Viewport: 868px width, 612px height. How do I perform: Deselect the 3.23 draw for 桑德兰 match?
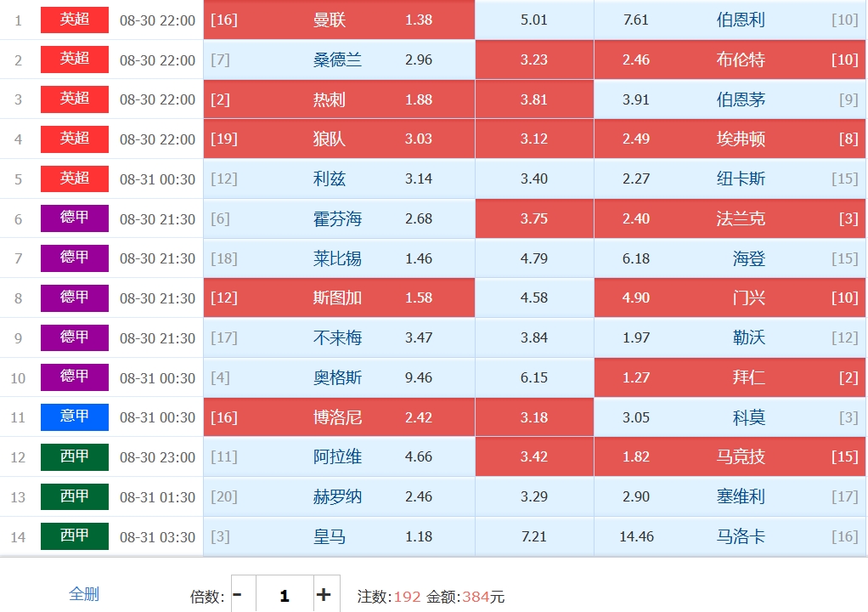click(534, 59)
